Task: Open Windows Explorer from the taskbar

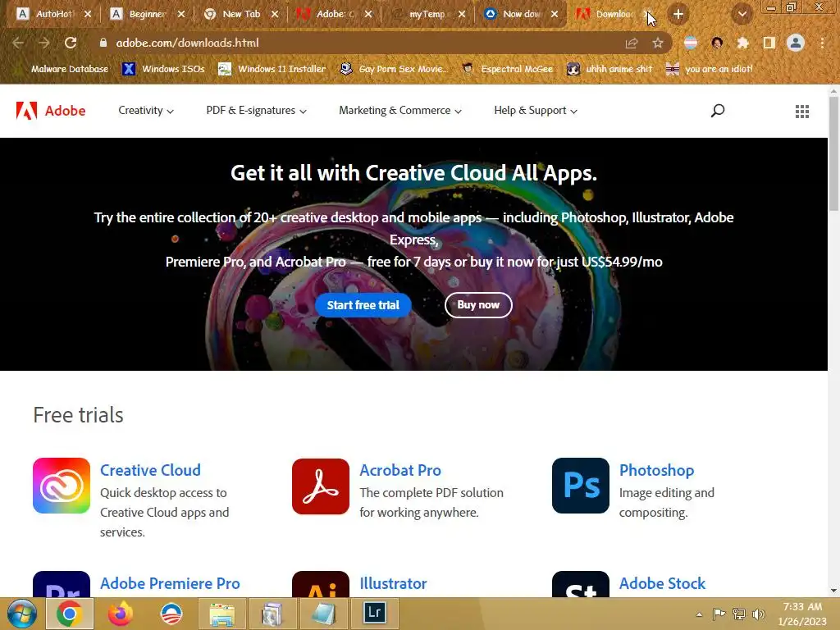Action: (221, 614)
